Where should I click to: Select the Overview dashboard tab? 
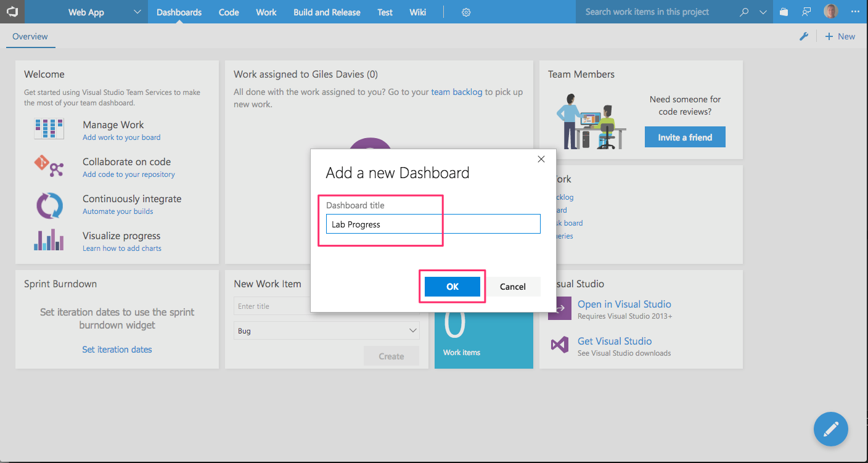click(30, 36)
